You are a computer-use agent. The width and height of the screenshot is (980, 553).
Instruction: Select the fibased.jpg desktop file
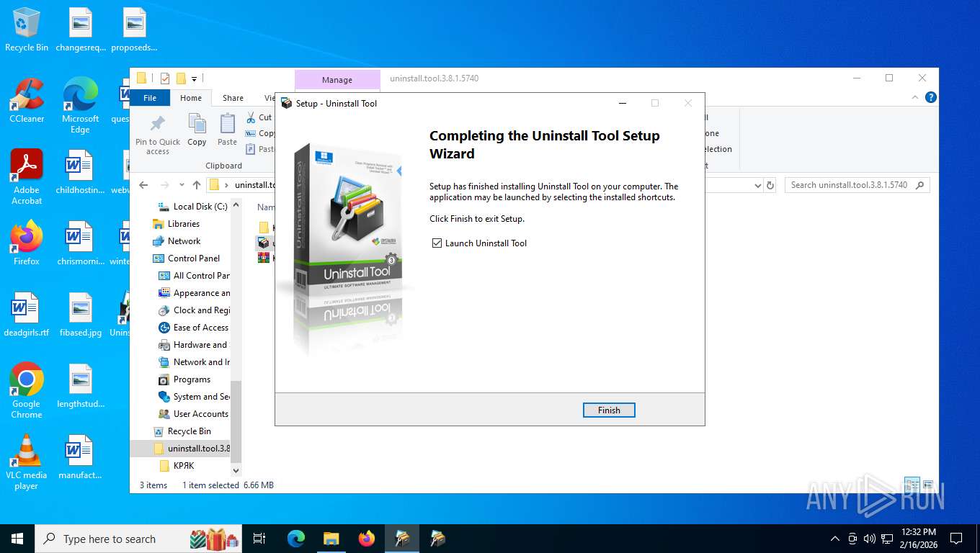click(x=80, y=315)
